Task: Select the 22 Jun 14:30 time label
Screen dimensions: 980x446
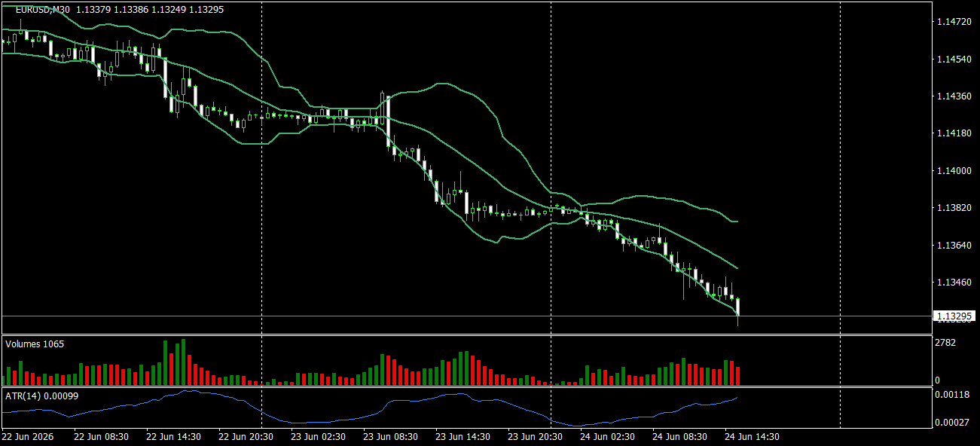Action: point(172,436)
